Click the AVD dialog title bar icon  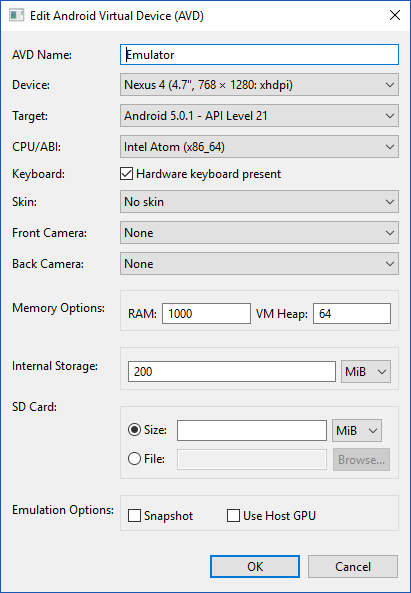[17, 16]
